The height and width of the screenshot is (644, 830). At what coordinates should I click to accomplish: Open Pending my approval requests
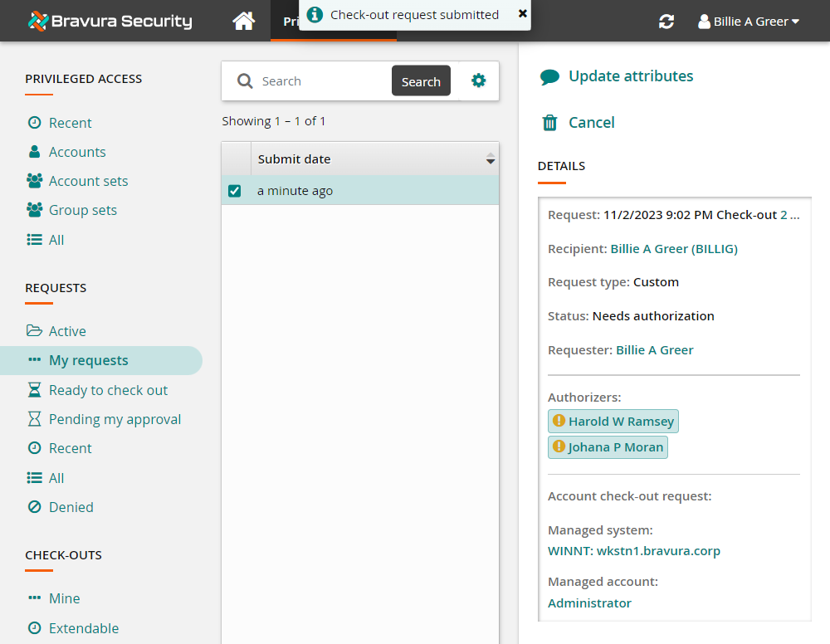pos(115,419)
